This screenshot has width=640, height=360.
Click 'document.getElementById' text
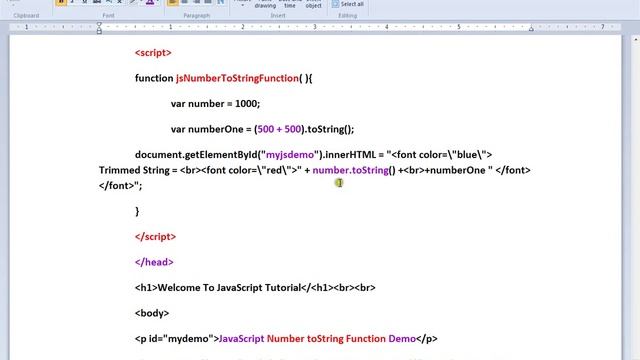[x=196, y=155]
